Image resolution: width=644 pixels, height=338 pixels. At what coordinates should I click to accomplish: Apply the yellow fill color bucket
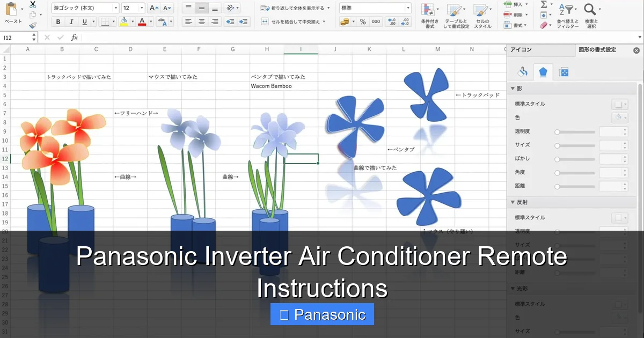coord(124,21)
